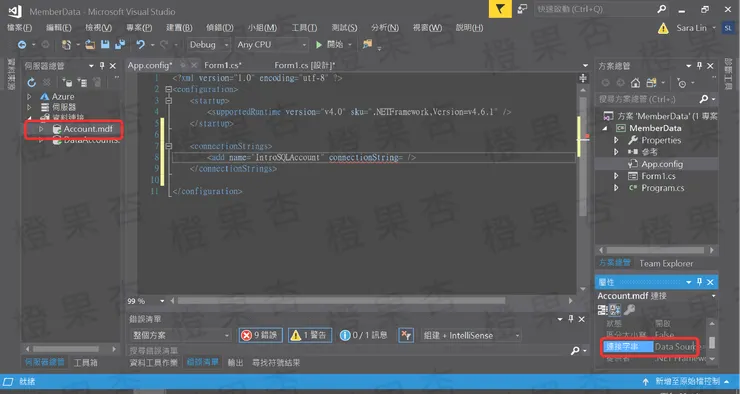Switch to the Team Explorer tab

coord(666,263)
